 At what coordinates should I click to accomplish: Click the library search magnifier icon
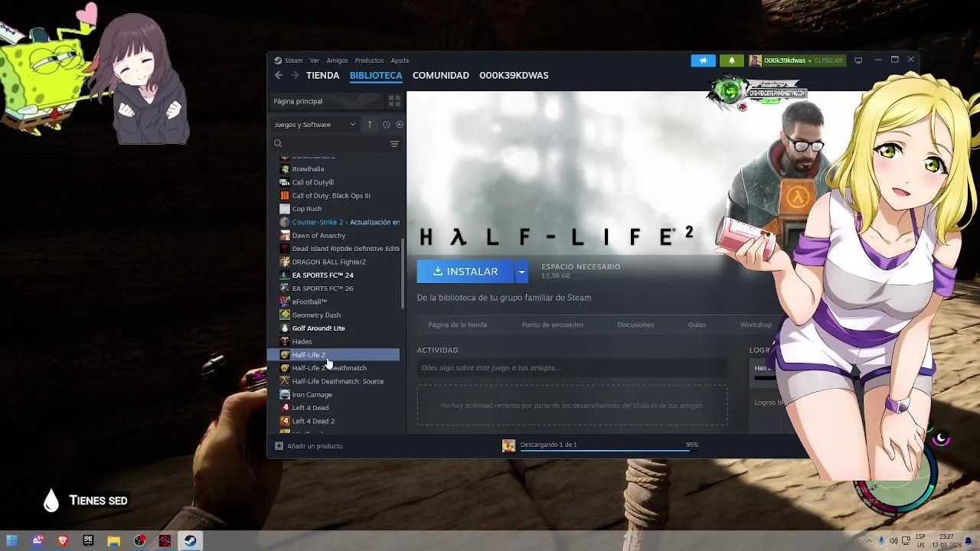click(278, 144)
